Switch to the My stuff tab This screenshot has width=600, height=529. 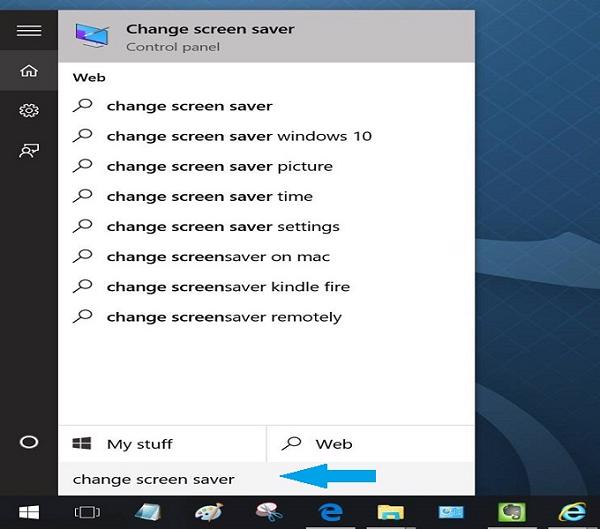162,444
